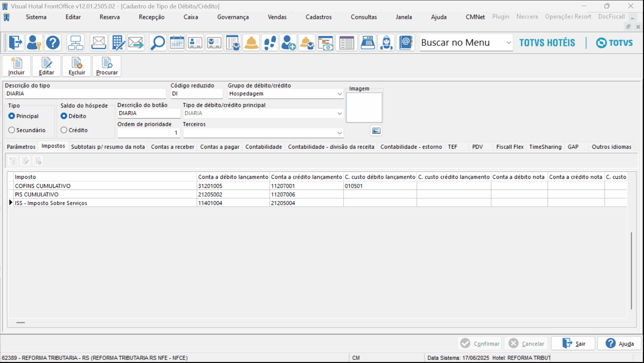644x363 pixels.
Task: Click the Excluir toolbar button
Action: click(77, 66)
